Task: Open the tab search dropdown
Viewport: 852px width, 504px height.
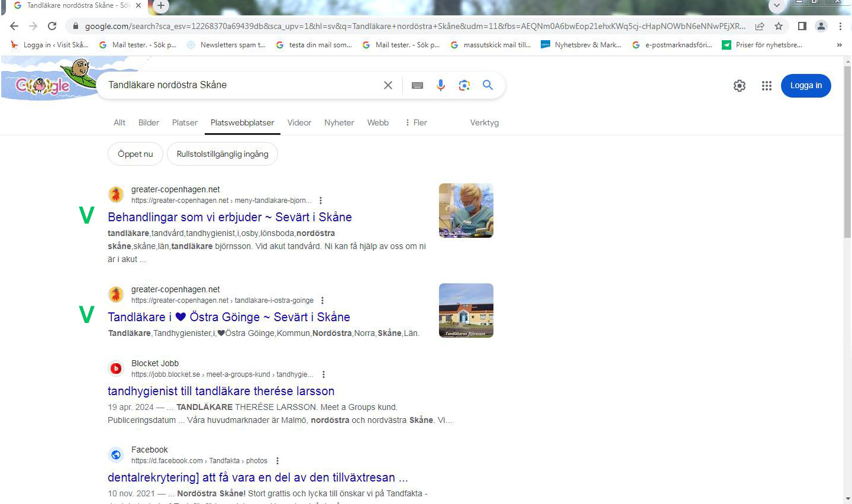Action: coord(776,5)
